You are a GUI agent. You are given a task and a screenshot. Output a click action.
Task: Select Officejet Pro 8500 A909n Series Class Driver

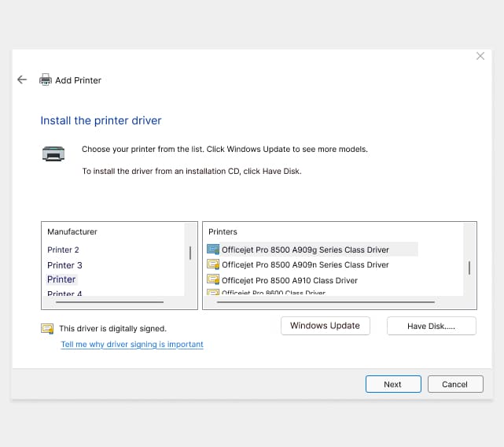305,264
